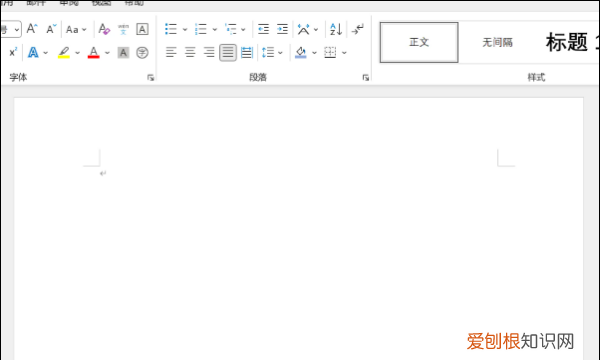600x360 pixels.
Task: Toggle superscript x² formatting
Action: (13, 52)
